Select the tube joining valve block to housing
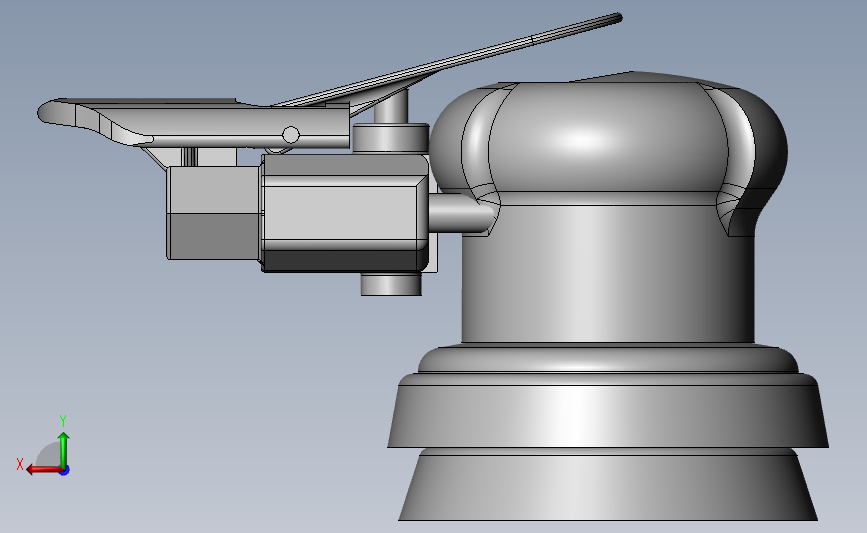Viewport: 867px width, 533px height. pyautogui.click(x=460, y=213)
